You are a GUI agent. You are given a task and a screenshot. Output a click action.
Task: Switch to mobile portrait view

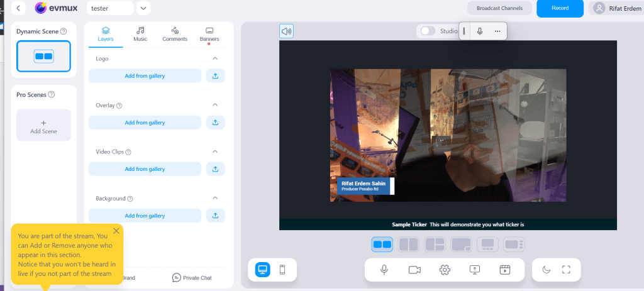pos(282,270)
